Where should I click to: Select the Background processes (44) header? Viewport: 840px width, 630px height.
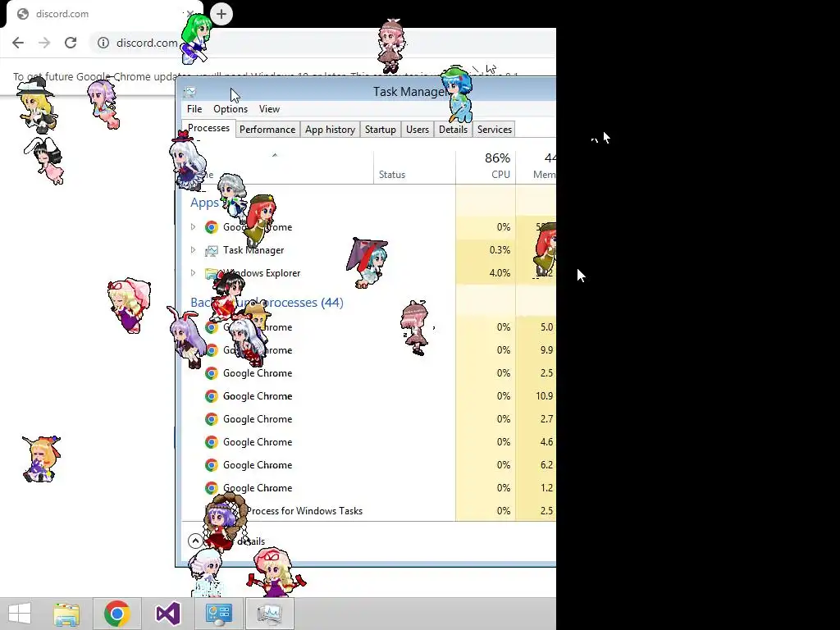pos(267,303)
